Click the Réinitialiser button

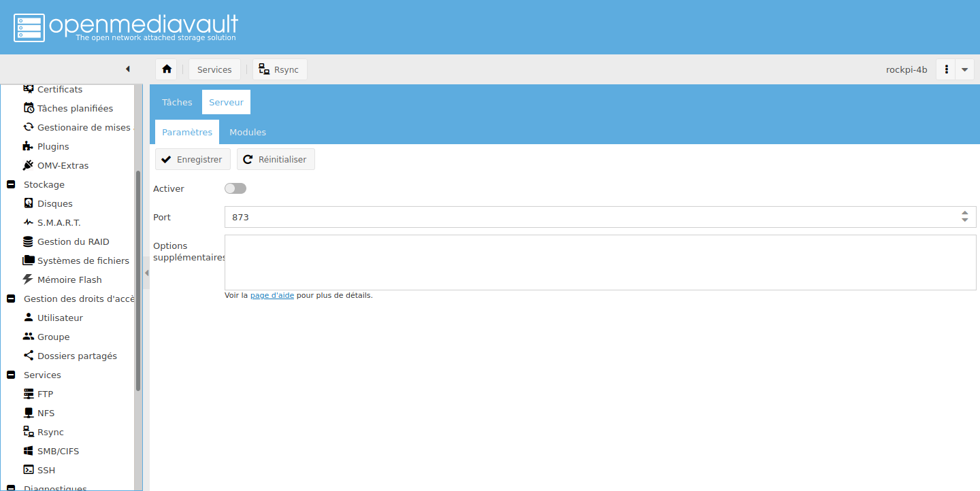pos(276,159)
